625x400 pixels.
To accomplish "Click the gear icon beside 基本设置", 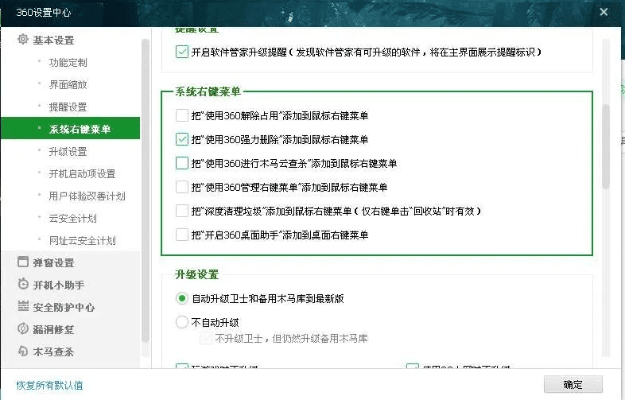I will point(23,39).
